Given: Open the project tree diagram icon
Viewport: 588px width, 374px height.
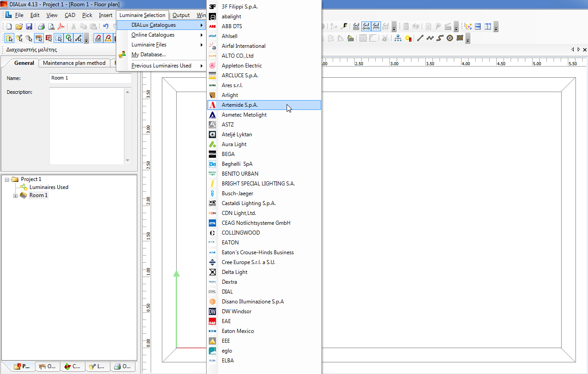Looking at the screenshot, I should [x=398, y=38].
